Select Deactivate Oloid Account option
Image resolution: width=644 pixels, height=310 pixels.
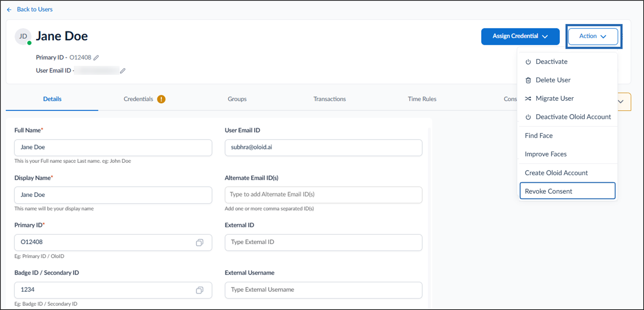567,117
